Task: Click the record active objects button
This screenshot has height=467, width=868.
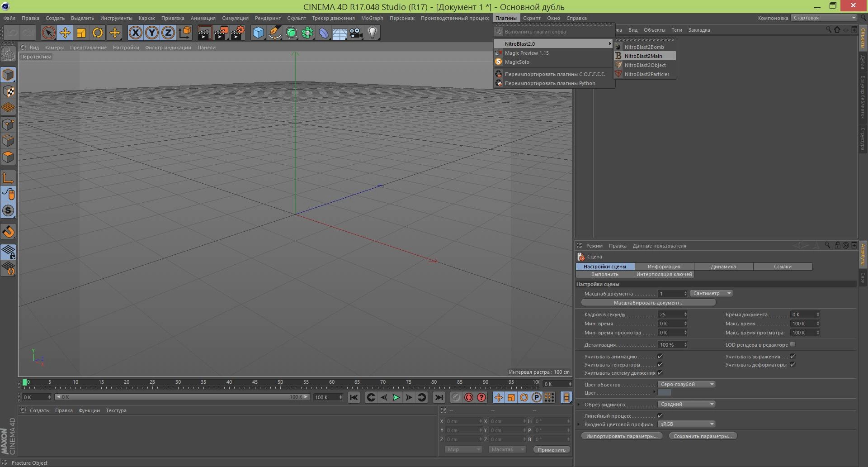Action: 456,397
